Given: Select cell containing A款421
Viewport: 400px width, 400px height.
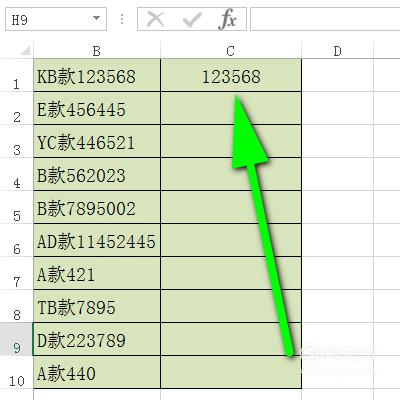Looking at the screenshot, I should [x=97, y=273].
